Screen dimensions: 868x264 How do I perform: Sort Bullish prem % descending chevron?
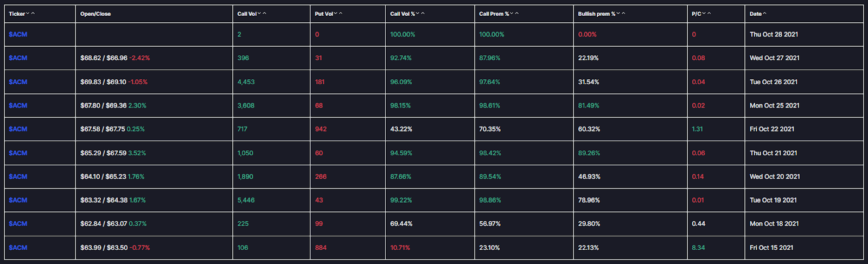[x=618, y=14]
